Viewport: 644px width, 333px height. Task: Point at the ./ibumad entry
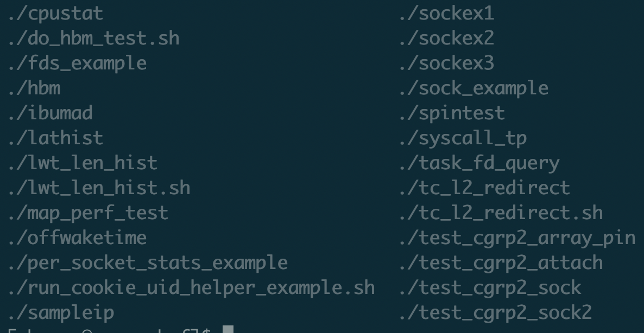pos(50,113)
